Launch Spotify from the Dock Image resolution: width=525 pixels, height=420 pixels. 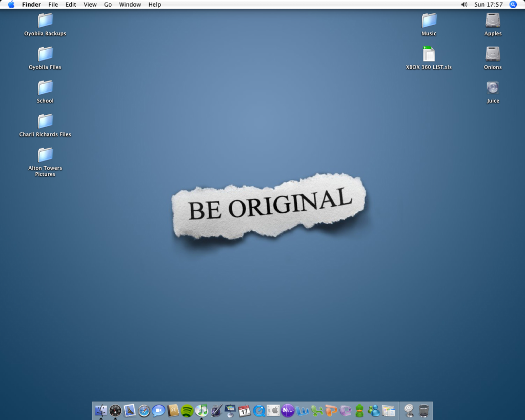pyautogui.click(x=187, y=411)
